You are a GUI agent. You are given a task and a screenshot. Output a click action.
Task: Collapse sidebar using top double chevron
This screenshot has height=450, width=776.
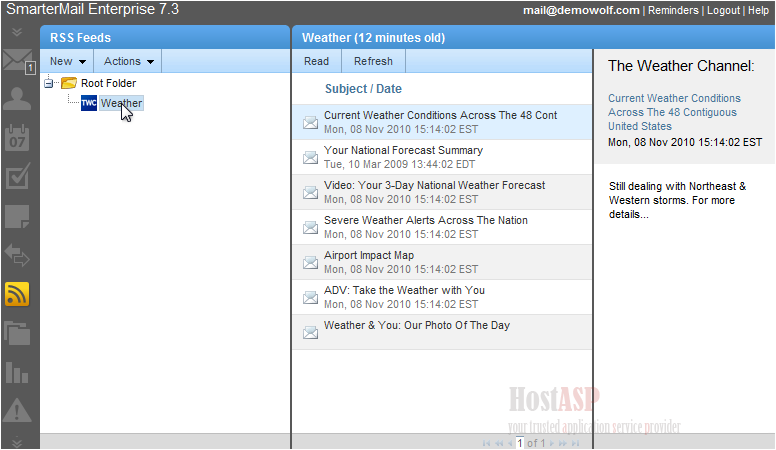[17, 32]
